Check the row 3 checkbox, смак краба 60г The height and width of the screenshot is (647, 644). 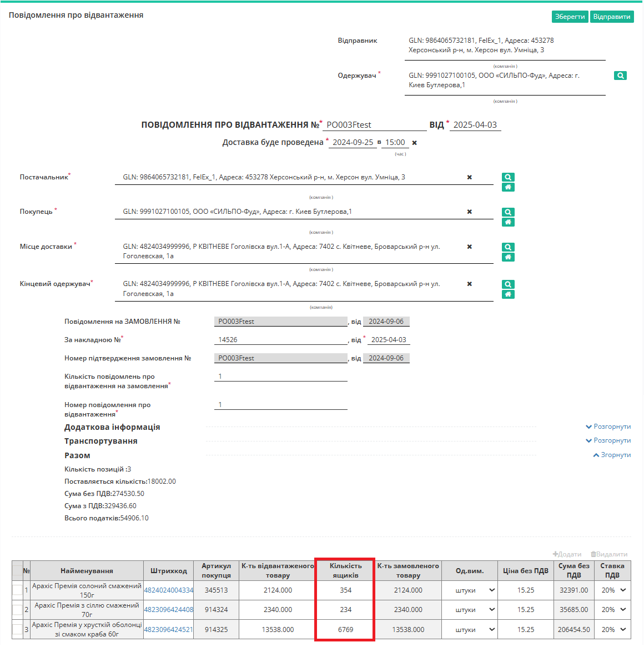(17, 629)
